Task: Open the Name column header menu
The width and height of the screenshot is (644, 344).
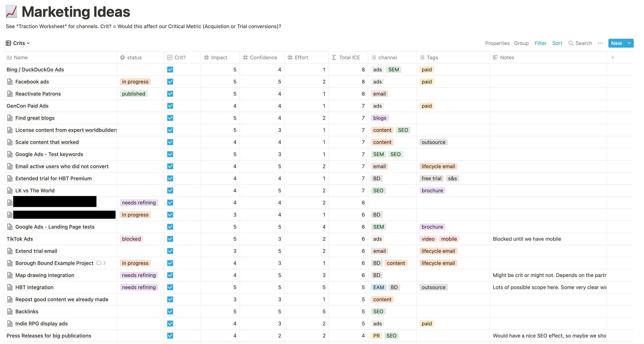Action: [60, 58]
